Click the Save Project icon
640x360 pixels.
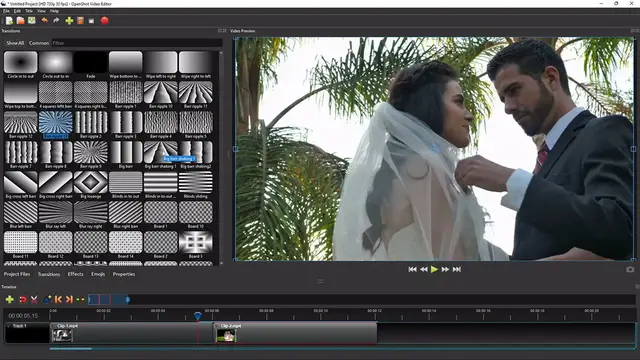[31, 20]
